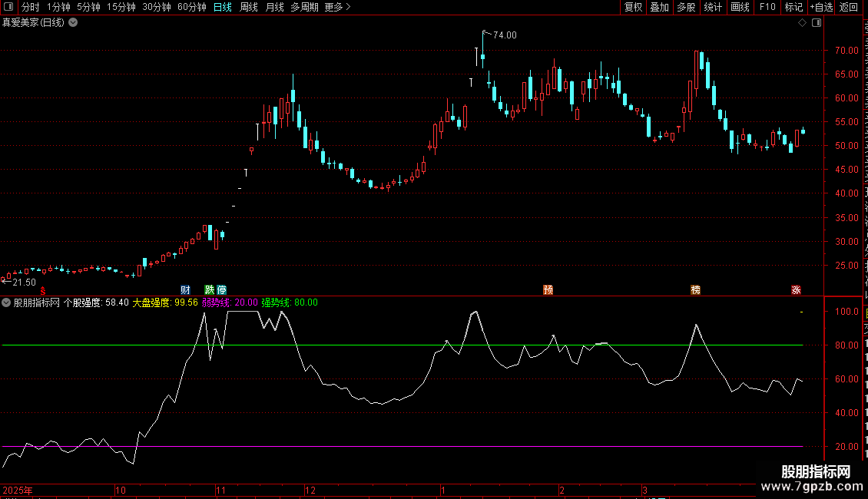Switch to 日线 daily chart
Screen dimensions: 868x499
[x=223, y=7]
